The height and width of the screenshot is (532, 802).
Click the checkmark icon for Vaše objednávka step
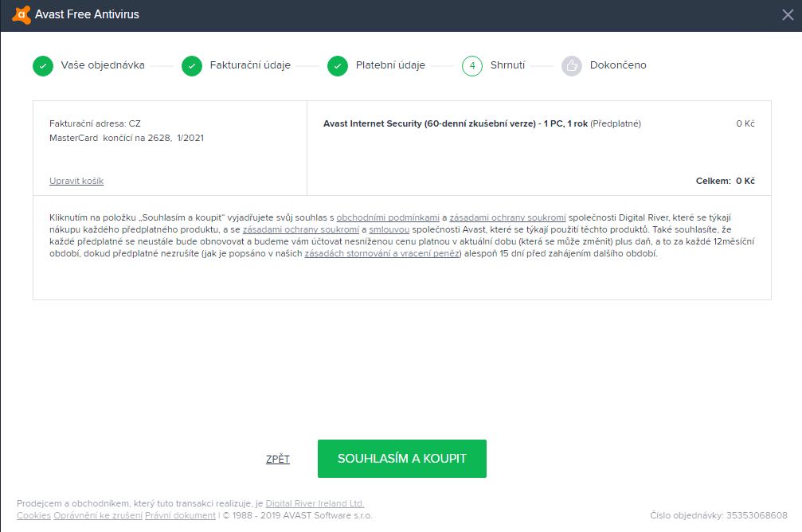coord(43,66)
